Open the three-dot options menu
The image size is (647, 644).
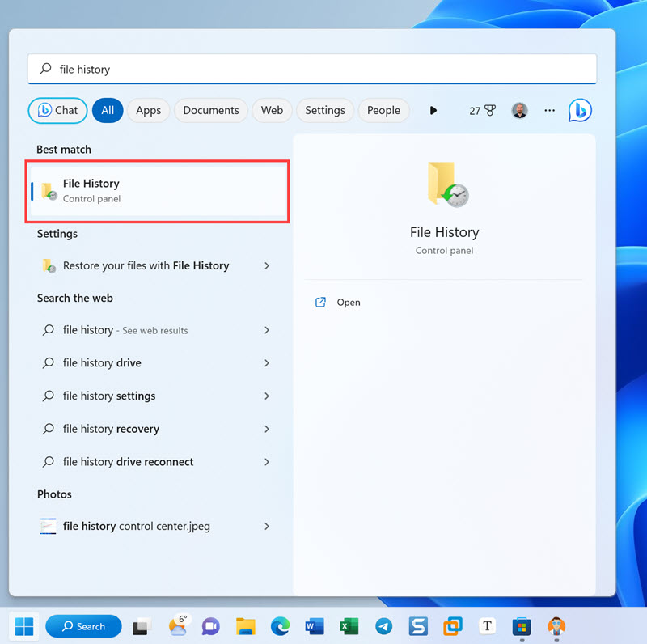click(549, 110)
